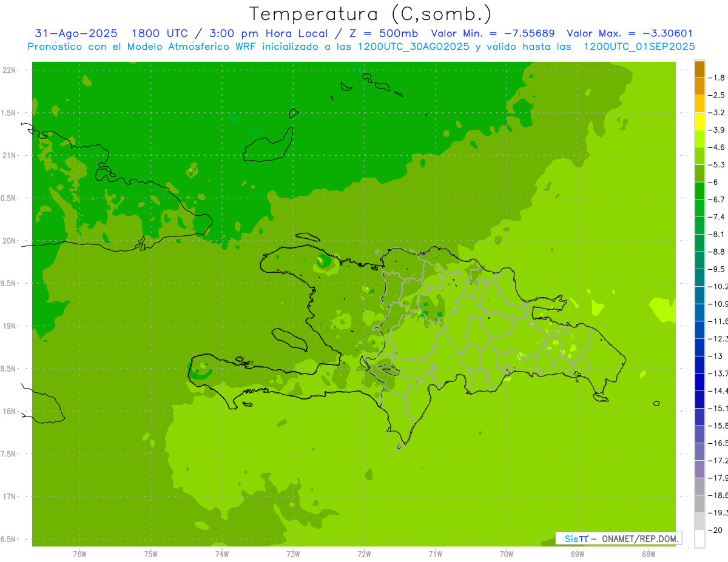Click "Valor Max. = -3.30601" value
728x562 pixels.
630,34
